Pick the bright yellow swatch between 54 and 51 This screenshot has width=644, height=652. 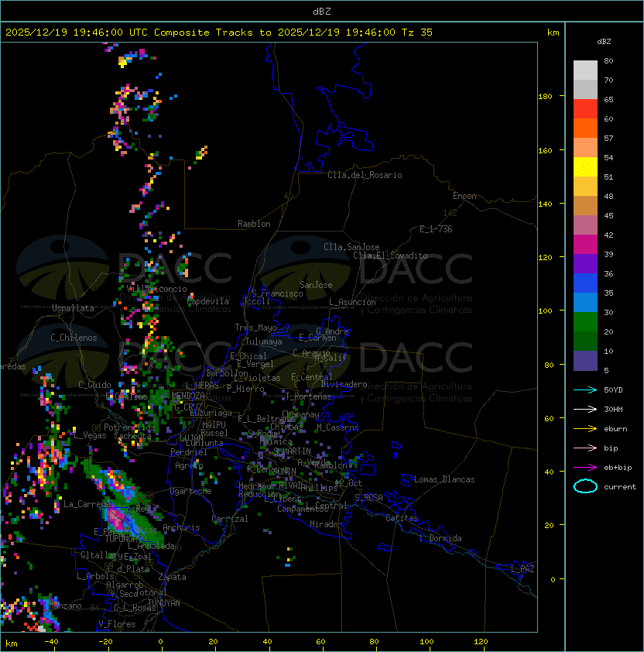tap(585, 167)
